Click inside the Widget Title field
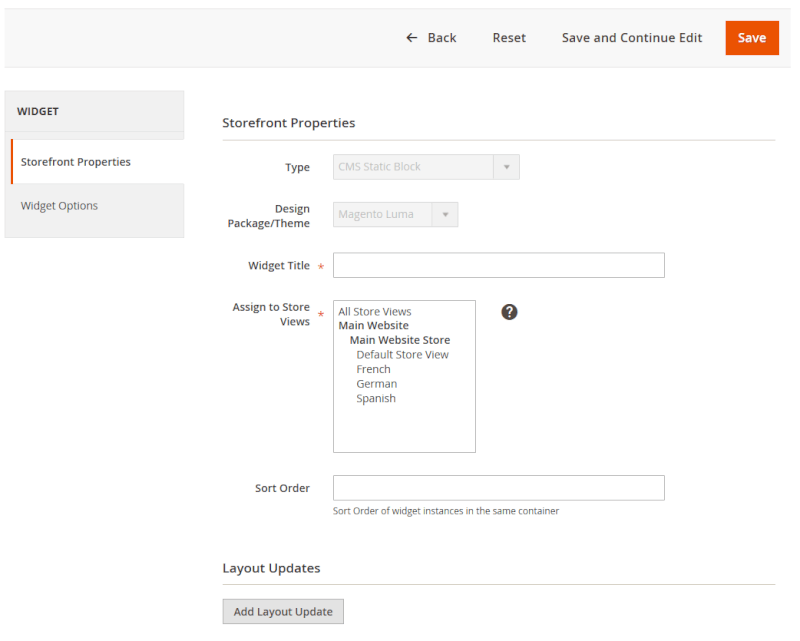 (498, 265)
